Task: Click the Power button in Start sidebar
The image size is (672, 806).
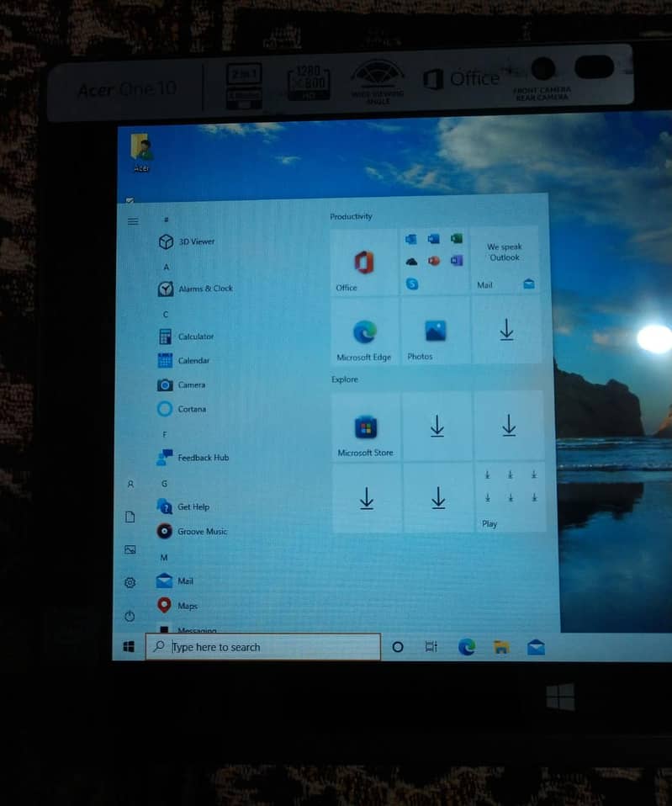Action: click(x=130, y=616)
